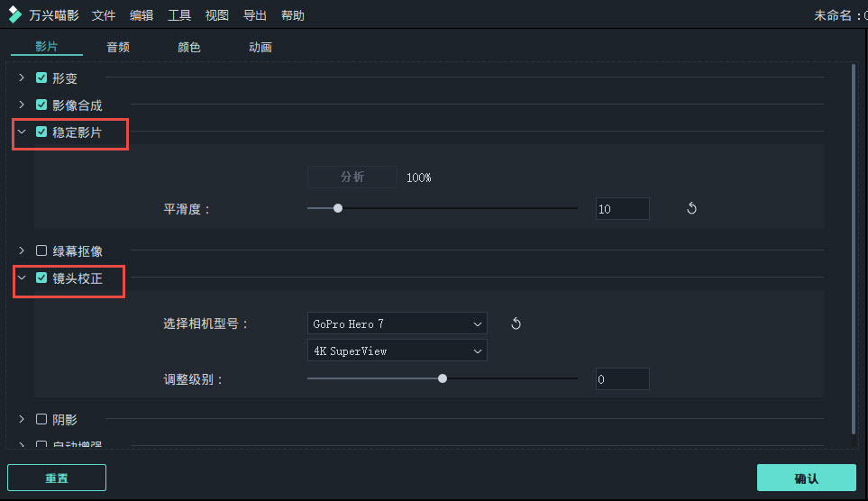
Task: Open the GoPro Hero 7 camera dropdown
Action: click(397, 323)
